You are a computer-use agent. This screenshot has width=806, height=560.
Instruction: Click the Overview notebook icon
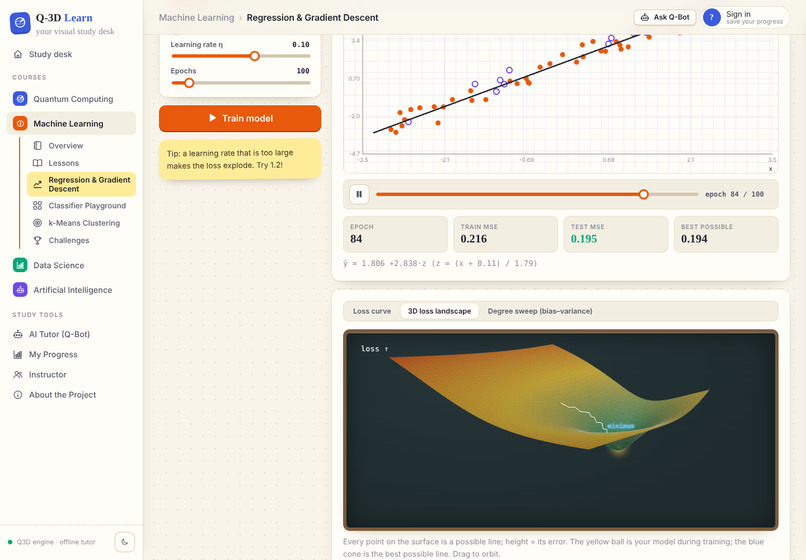38,146
